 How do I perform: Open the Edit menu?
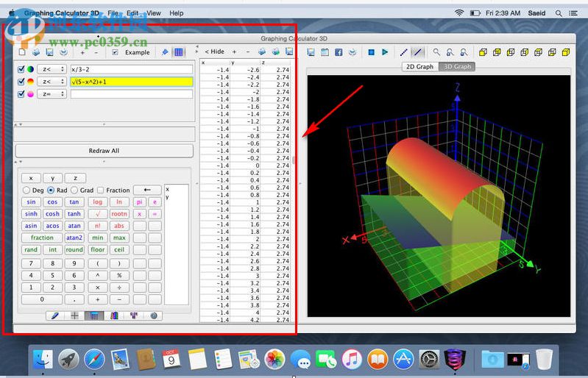132,13
